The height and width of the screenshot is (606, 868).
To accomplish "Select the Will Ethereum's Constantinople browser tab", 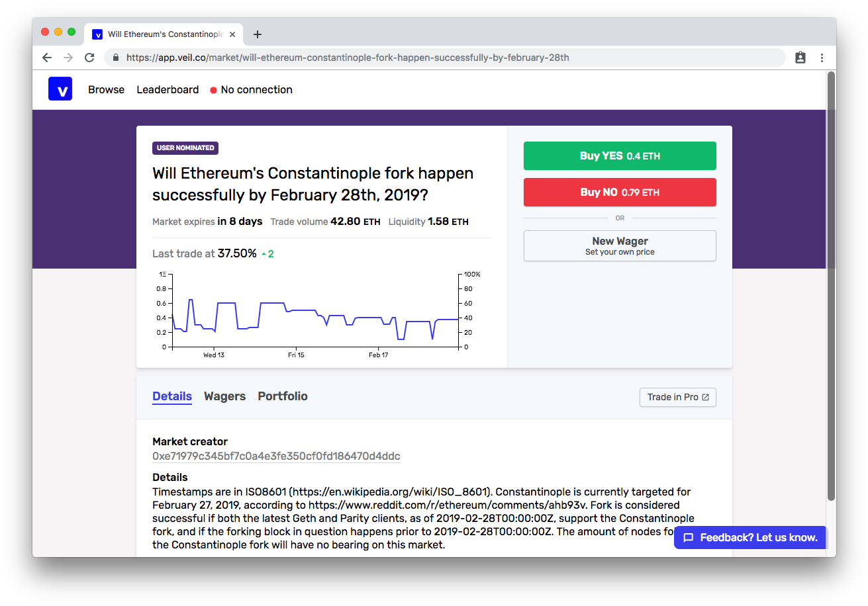I will 164,34.
